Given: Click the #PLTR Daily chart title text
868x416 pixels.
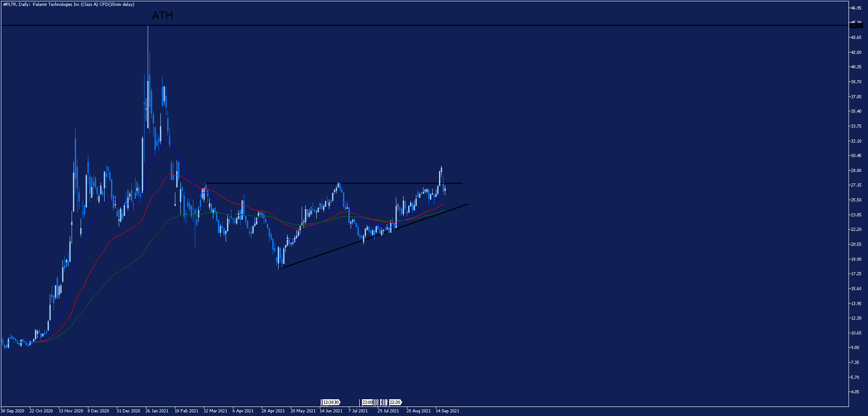Looking at the screenshot, I should 68,5.
